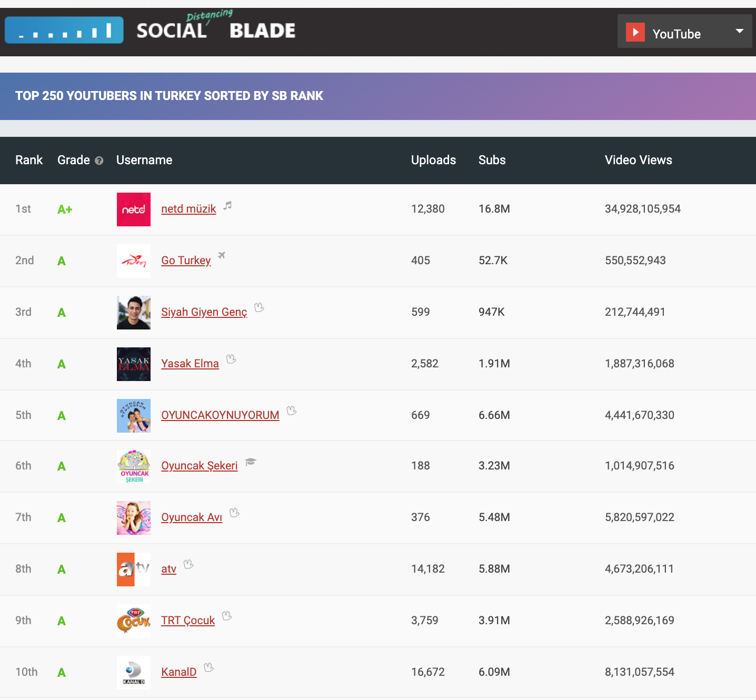Click the netd müzik channel avatar
The width and height of the screenshot is (756, 700).
click(134, 209)
